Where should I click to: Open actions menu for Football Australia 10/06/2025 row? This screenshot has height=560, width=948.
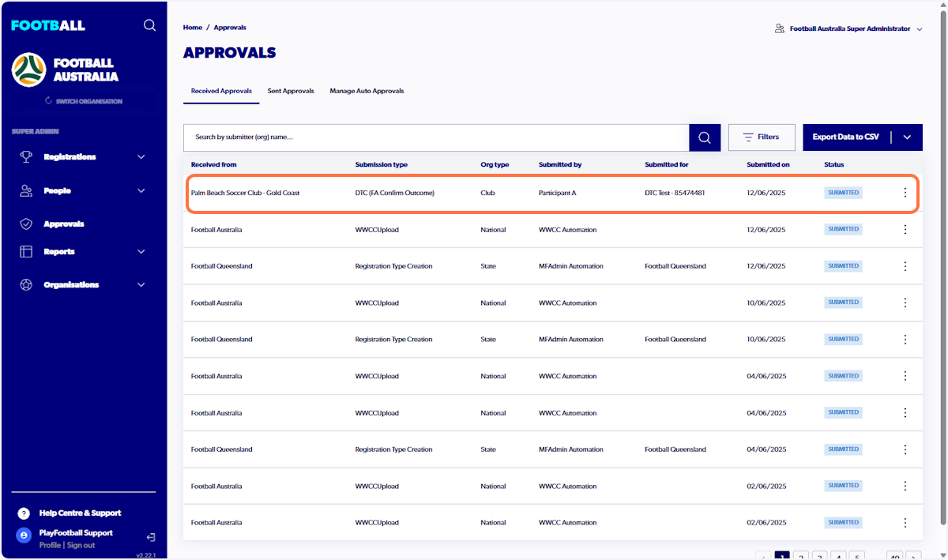pos(905,303)
